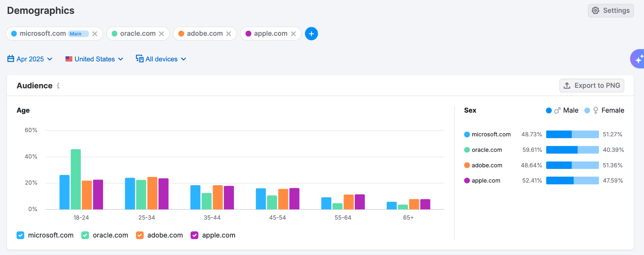Click the oracle.com sex ratio bar

pyautogui.click(x=572, y=150)
